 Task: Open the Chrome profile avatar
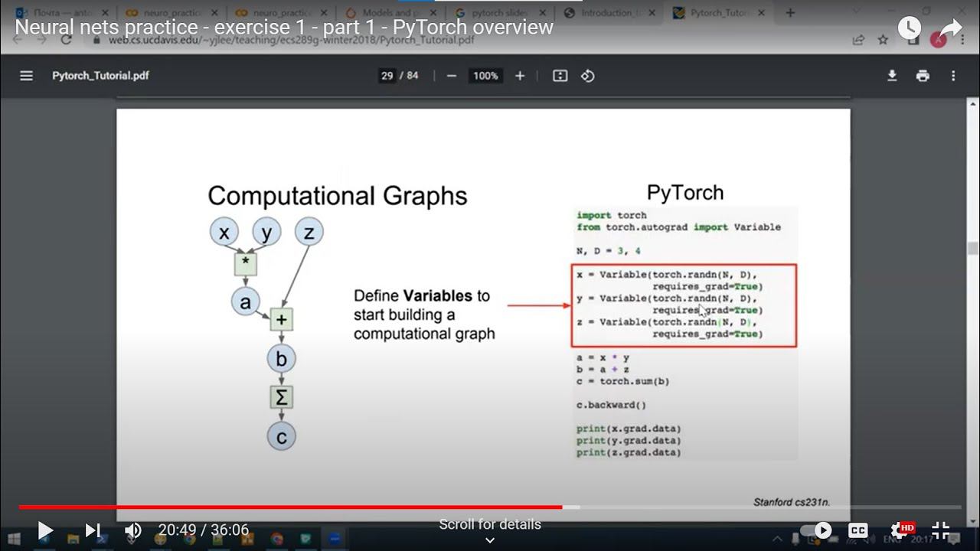[938, 40]
